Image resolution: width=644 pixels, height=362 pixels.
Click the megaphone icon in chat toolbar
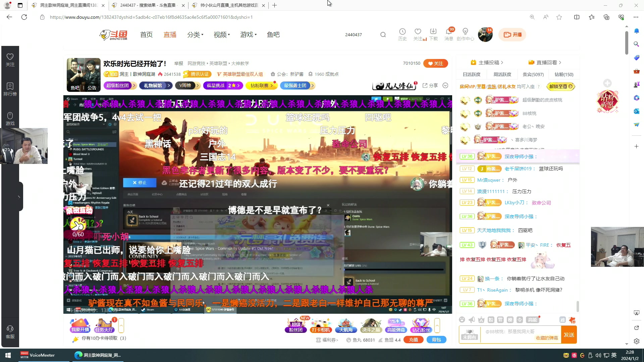tap(472, 320)
